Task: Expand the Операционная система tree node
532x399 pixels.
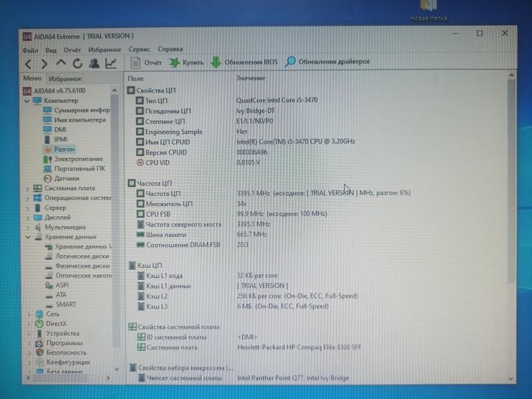Action: 27,198
